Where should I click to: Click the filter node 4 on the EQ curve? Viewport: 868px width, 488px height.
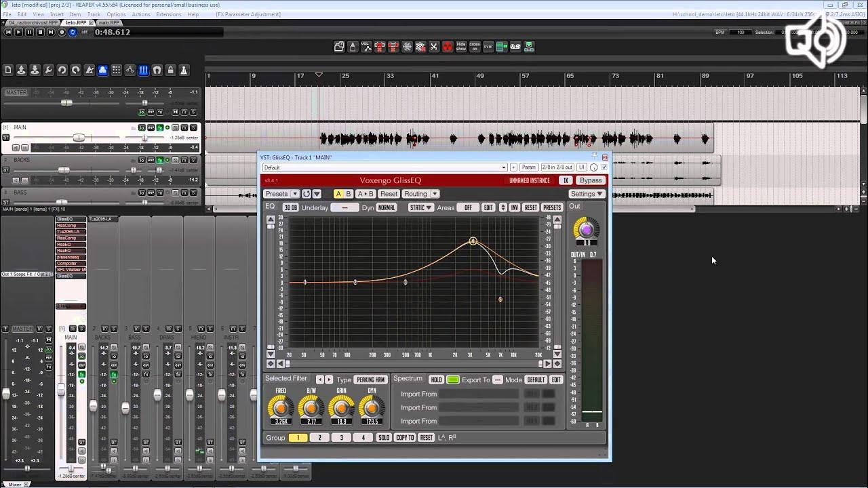click(x=473, y=241)
